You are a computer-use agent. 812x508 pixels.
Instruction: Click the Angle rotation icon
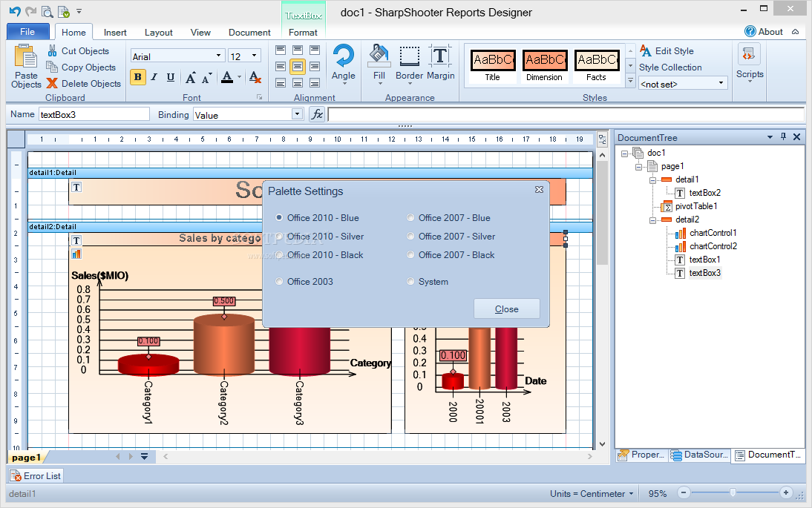coord(344,56)
